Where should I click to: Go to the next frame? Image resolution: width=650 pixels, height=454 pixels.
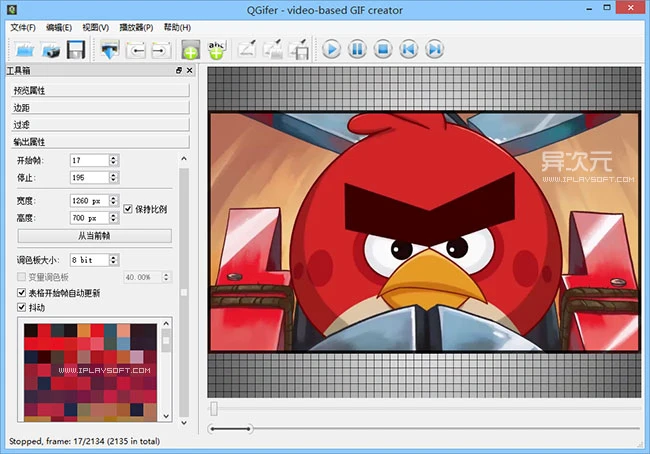[x=434, y=49]
